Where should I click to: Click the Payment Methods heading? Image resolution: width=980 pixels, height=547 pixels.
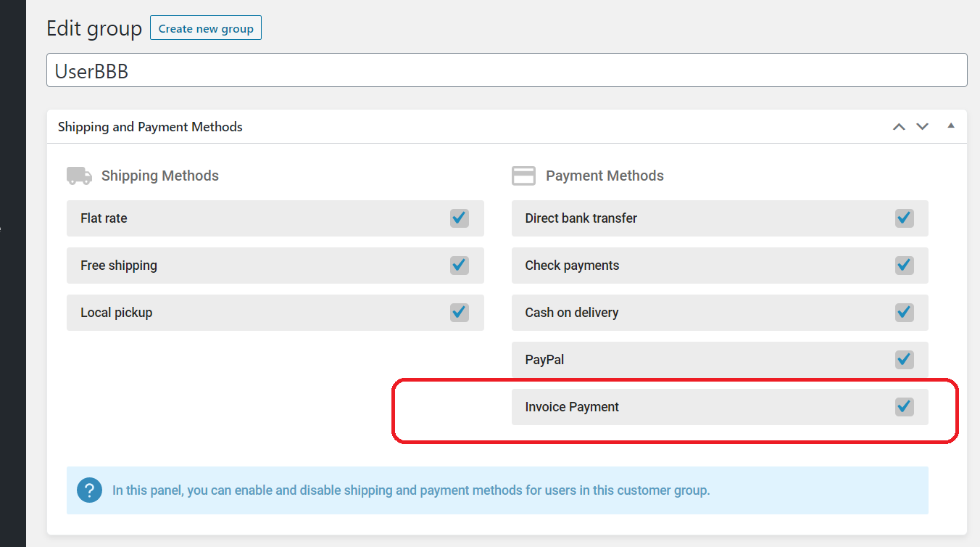point(605,176)
